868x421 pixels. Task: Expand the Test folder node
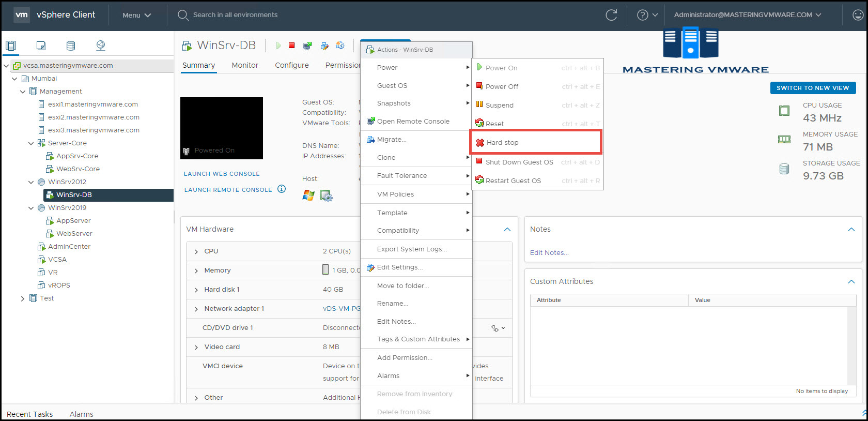click(23, 298)
